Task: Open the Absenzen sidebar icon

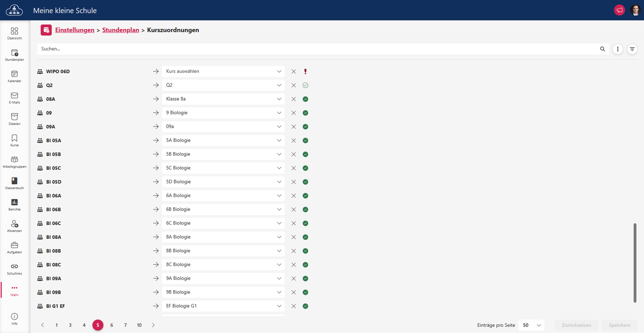Action: coord(14,226)
